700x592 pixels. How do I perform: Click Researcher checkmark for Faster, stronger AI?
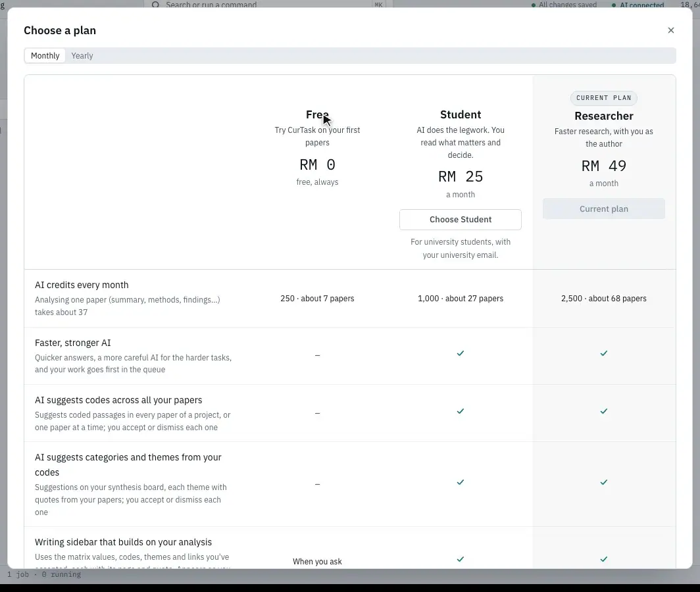tap(603, 353)
